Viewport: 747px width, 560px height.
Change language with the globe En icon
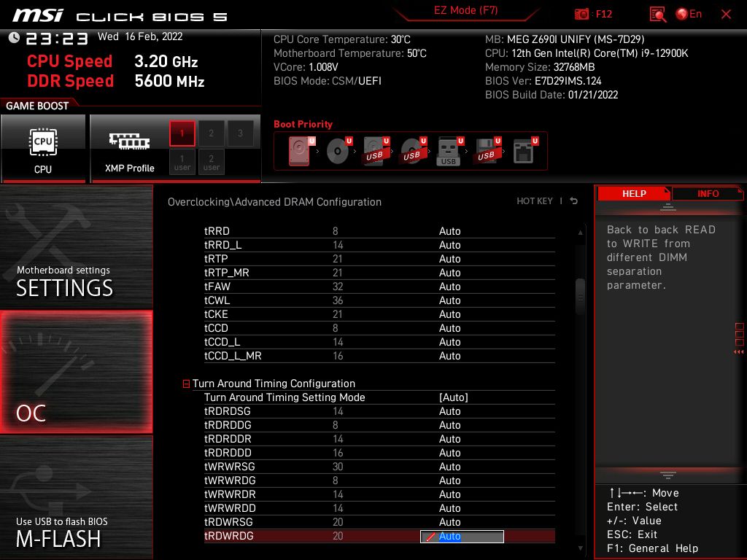(689, 14)
